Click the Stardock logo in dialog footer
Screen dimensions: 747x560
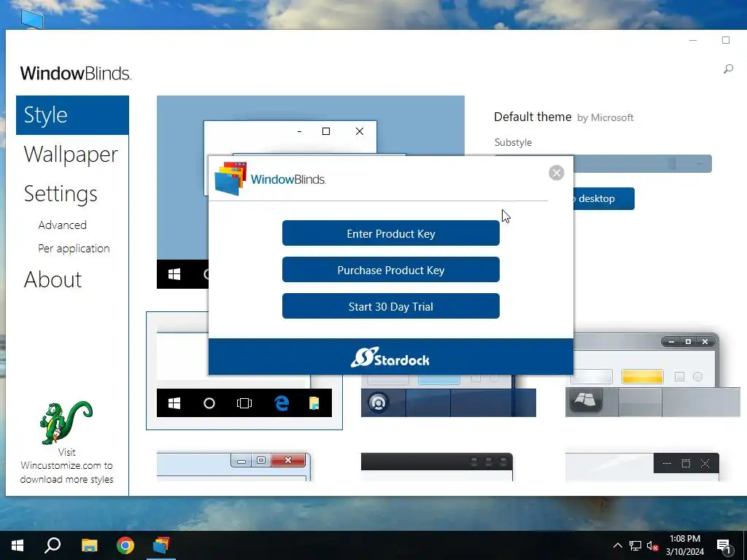(391, 357)
